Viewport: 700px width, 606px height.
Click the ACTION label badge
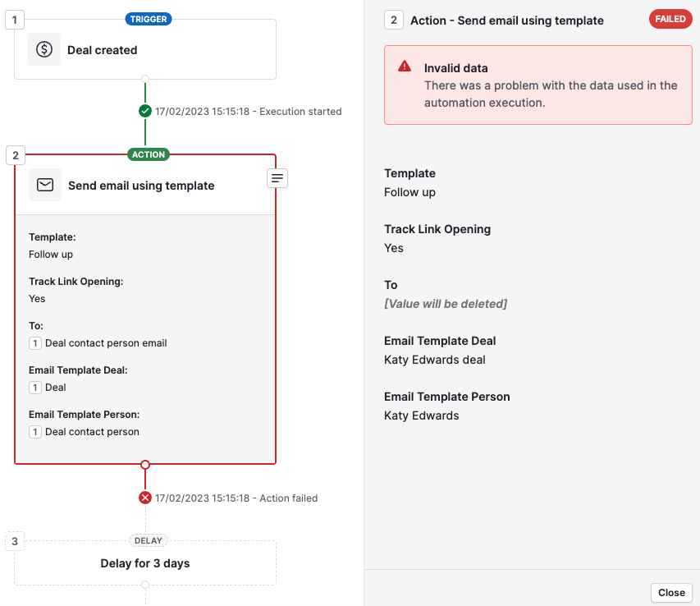click(148, 154)
